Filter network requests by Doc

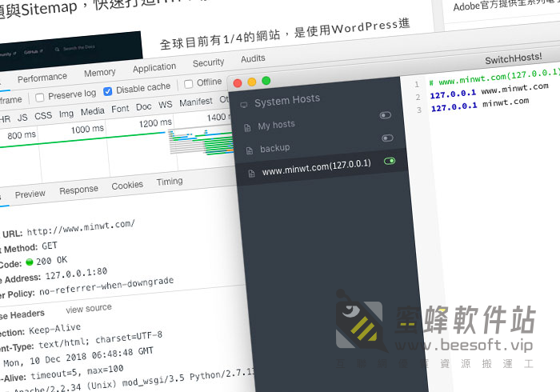[143, 106]
